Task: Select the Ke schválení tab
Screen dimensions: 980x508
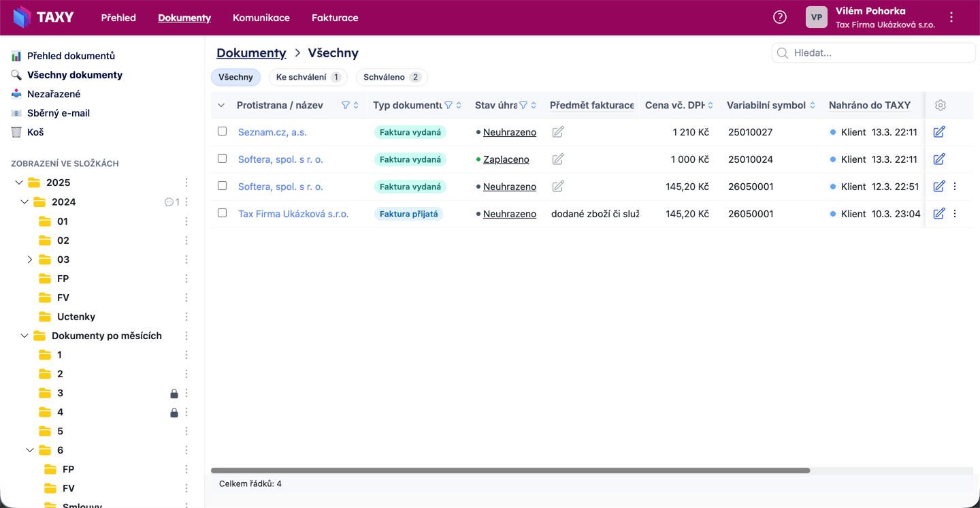Action: [308, 77]
